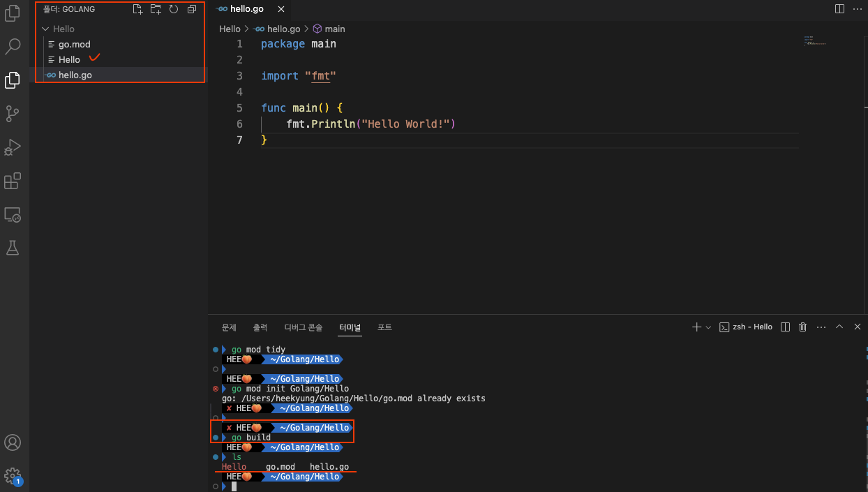Select the zsh - Hello terminal
Viewport: 868px width, 492px height.
tap(746, 327)
